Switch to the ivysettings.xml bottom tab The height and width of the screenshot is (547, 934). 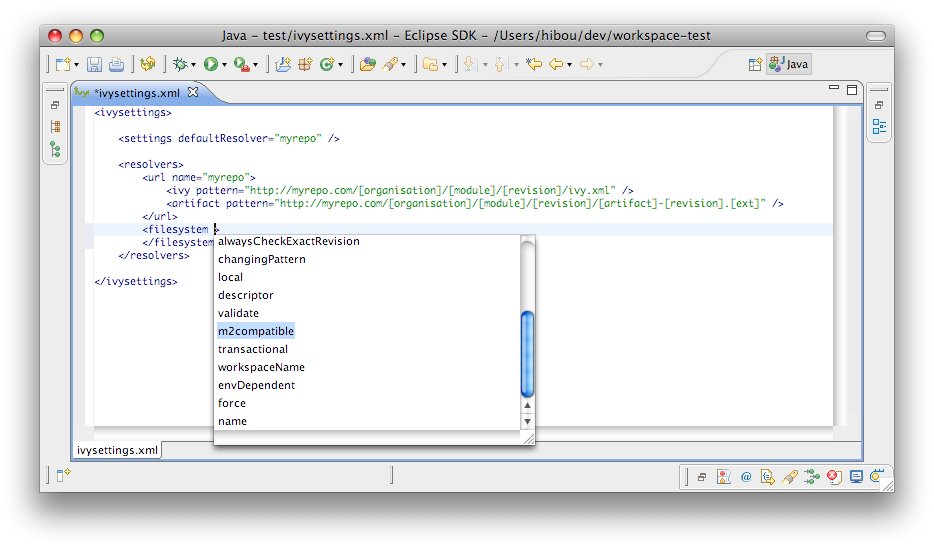118,450
